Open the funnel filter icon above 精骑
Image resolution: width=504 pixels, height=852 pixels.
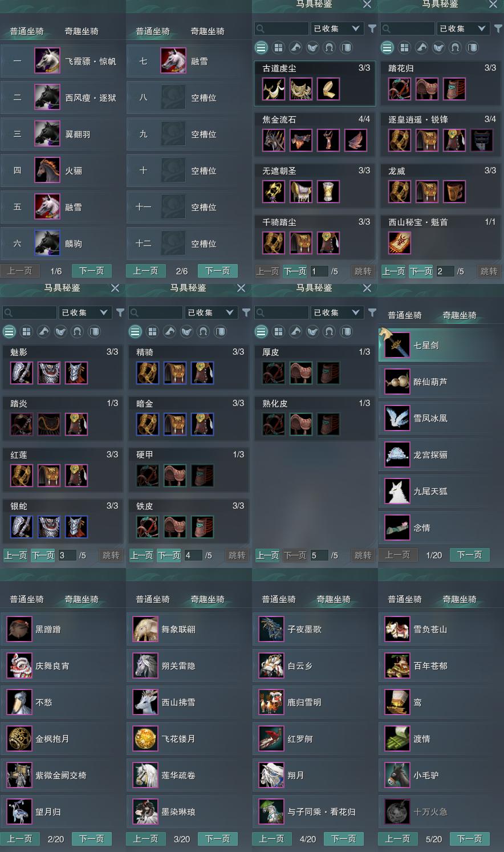click(x=246, y=313)
